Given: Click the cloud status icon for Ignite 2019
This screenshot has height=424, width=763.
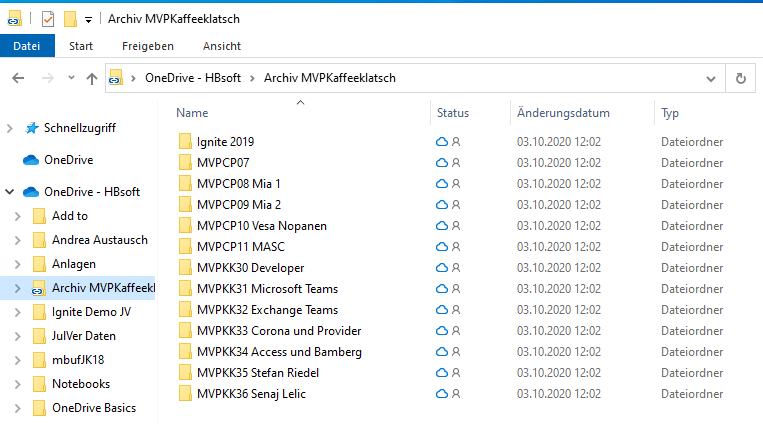Looking at the screenshot, I should [x=441, y=142].
